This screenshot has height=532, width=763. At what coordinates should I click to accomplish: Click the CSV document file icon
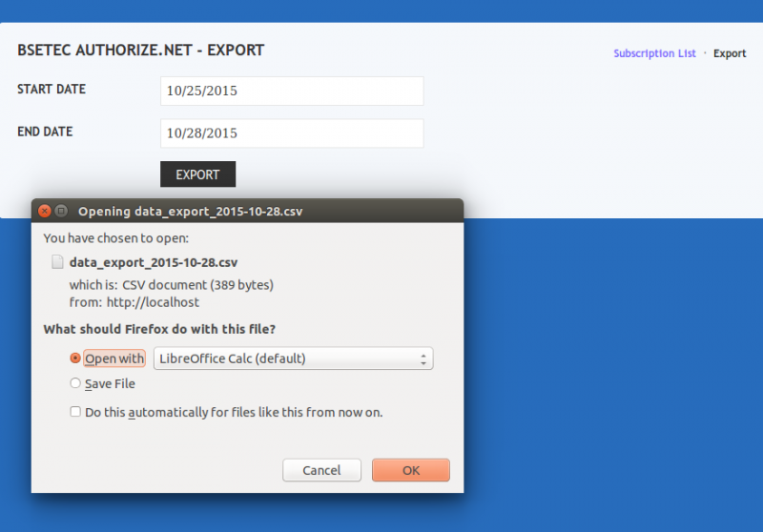pos(57,261)
